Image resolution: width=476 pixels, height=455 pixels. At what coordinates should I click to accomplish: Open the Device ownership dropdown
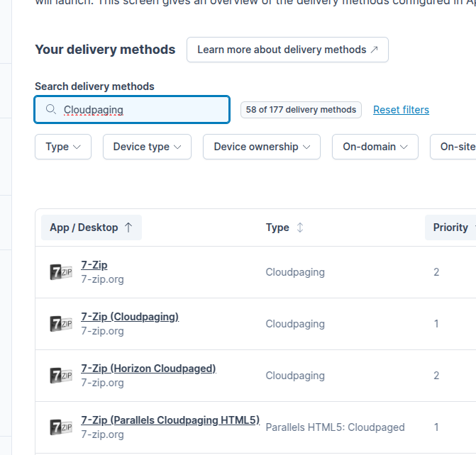[x=262, y=147]
